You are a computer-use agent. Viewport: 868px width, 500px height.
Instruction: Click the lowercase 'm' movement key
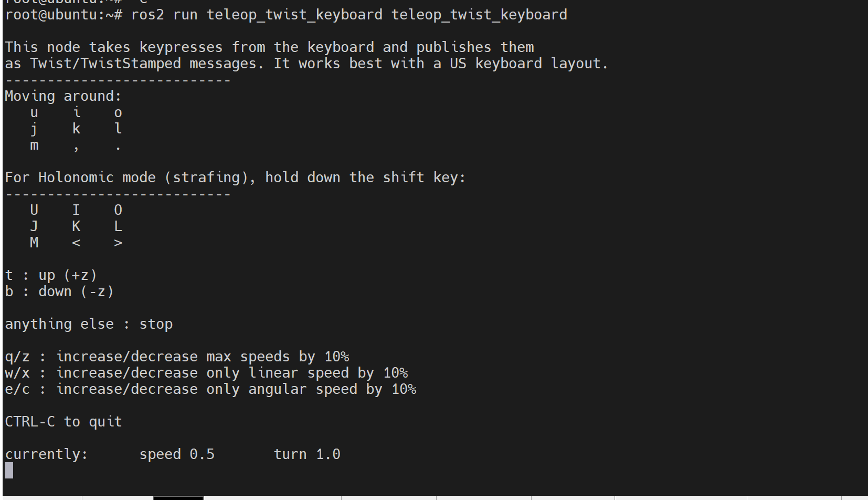pyautogui.click(x=34, y=145)
